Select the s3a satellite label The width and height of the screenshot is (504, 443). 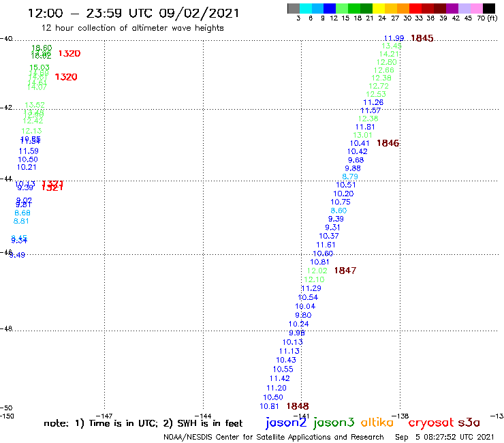[469, 423]
